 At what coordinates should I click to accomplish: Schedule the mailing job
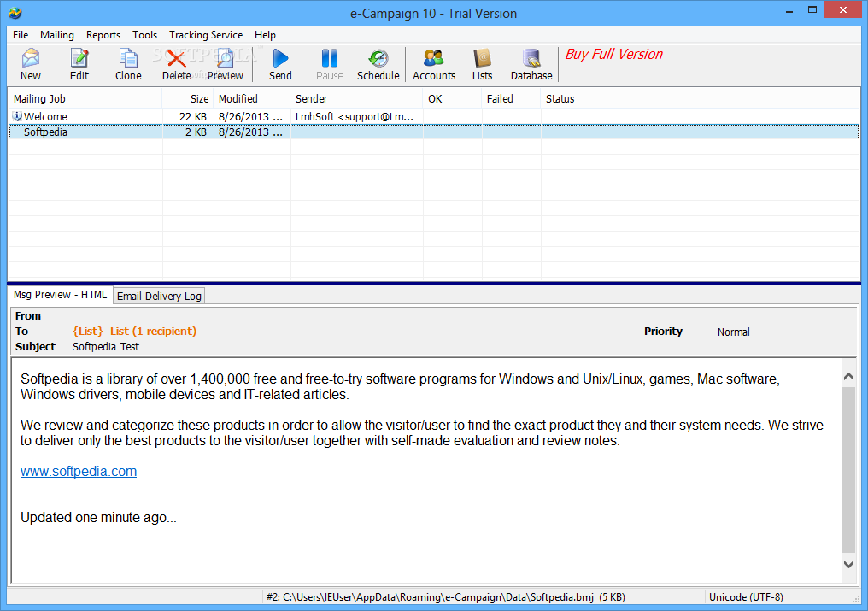coord(378,65)
